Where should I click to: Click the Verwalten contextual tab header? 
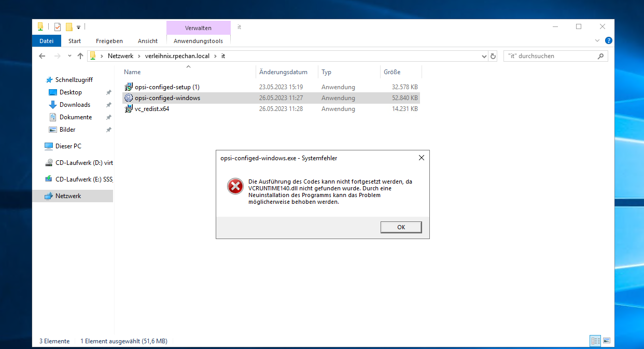[x=198, y=28]
